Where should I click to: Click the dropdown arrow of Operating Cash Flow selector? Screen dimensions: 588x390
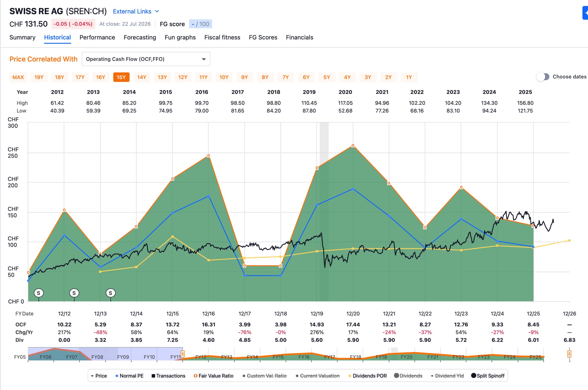tap(204, 59)
